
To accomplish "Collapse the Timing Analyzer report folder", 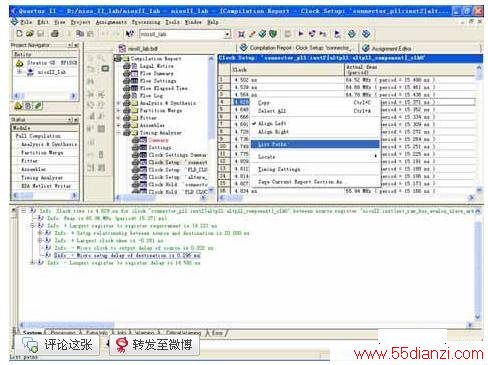I will coord(118,133).
